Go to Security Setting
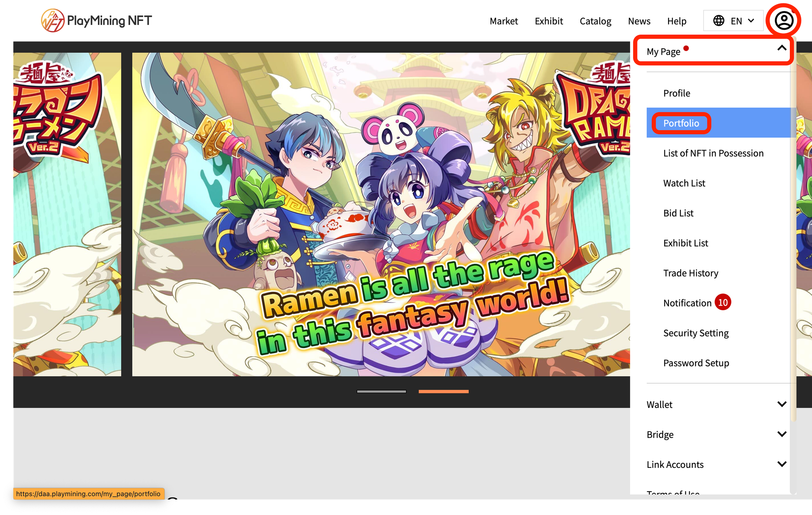 pos(696,333)
